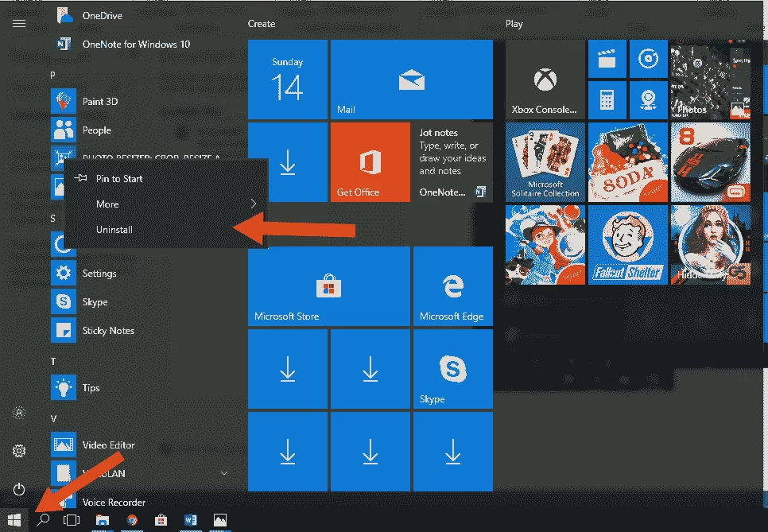The width and height of the screenshot is (768, 532).
Task: Select Pin to Start in the context menu
Action: [166, 178]
